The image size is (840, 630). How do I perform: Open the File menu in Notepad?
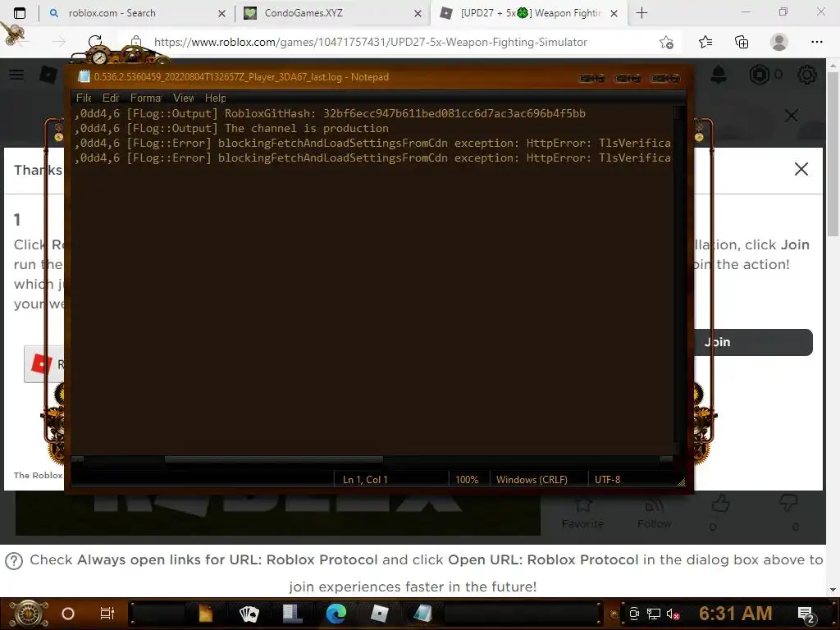(x=84, y=98)
